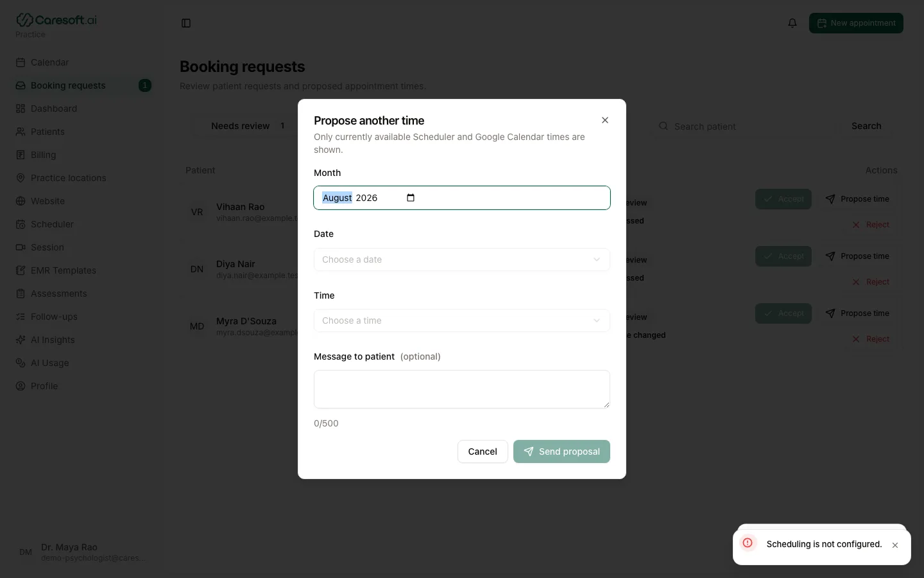Select the August month segment
Viewport: 924px width, 578px height.
point(338,198)
